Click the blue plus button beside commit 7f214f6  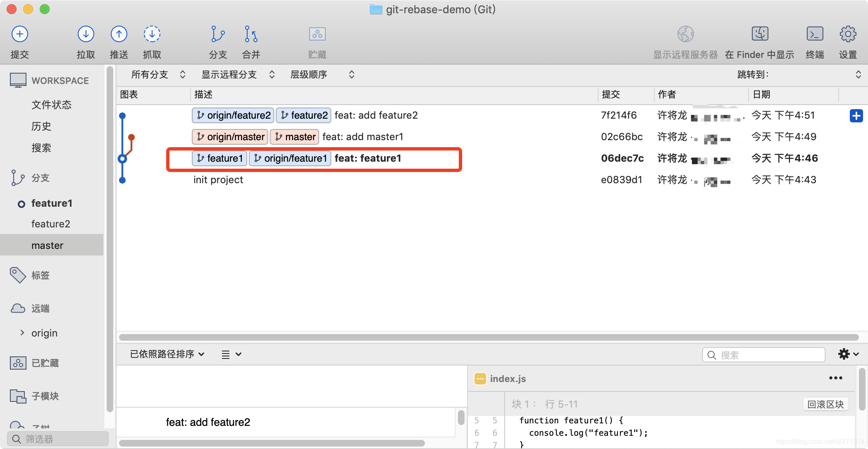[856, 116]
